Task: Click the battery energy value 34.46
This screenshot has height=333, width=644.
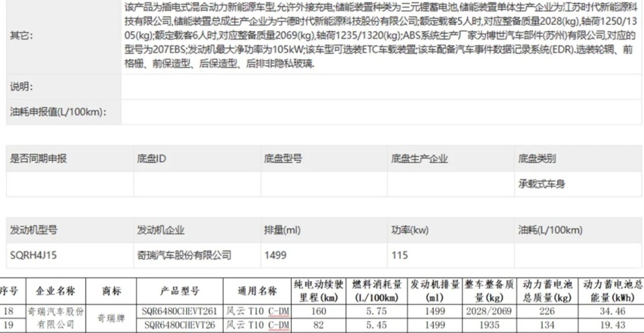Action: (x=612, y=312)
